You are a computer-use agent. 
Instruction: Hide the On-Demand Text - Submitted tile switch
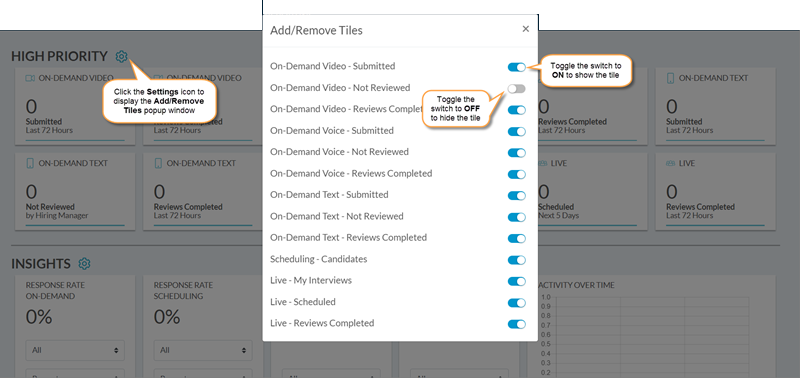pyautogui.click(x=516, y=196)
